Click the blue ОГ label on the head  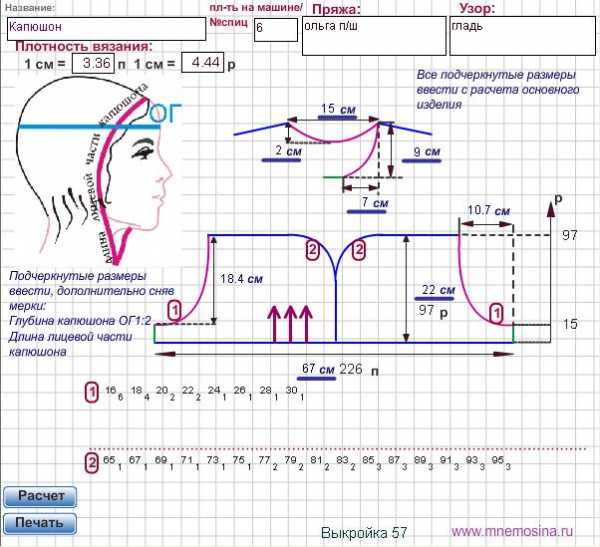coord(161,115)
